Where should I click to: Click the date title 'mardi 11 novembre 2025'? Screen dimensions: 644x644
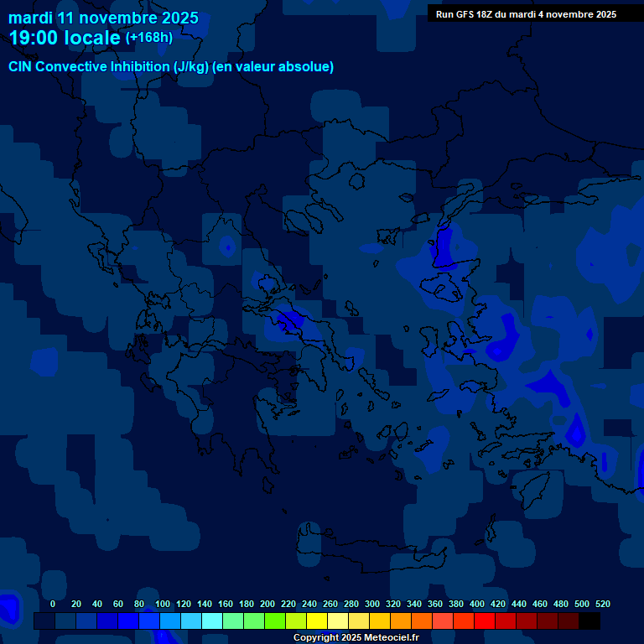click(x=103, y=18)
